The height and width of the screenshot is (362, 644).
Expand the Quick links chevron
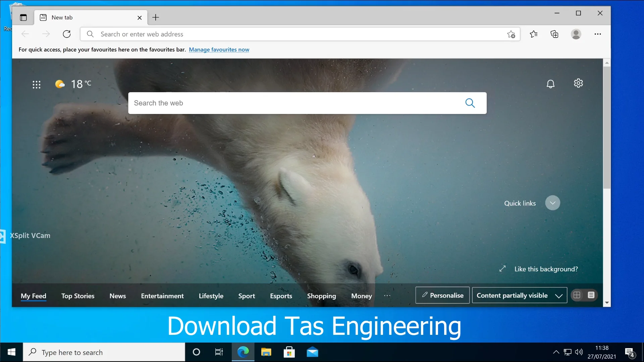point(552,202)
